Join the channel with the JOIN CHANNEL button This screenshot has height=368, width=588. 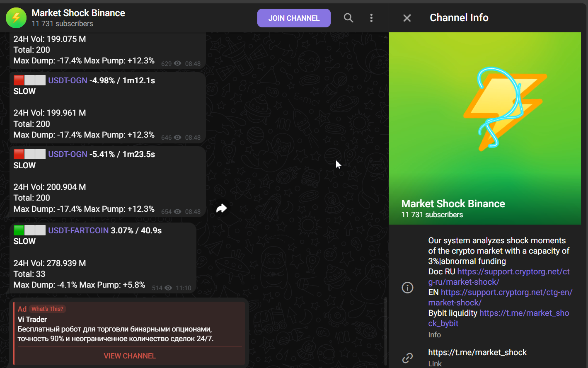point(294,18)
